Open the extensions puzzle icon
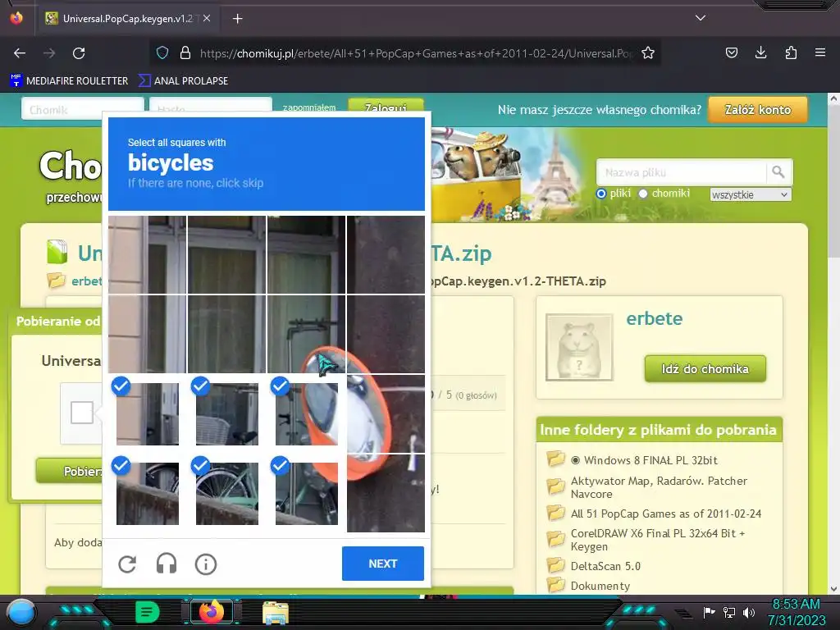The height and width of the screenshot is (630, 840). coord(791,52)
